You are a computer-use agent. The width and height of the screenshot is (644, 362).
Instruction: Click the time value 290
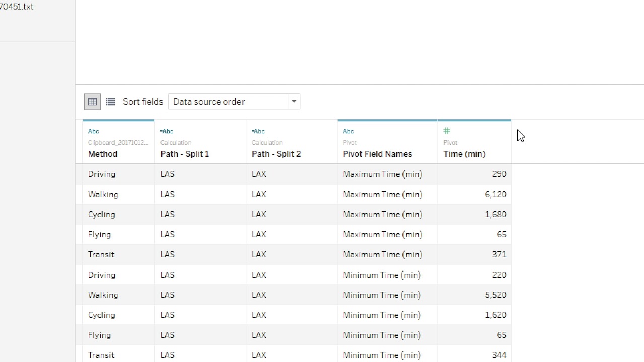coord(499,174)
